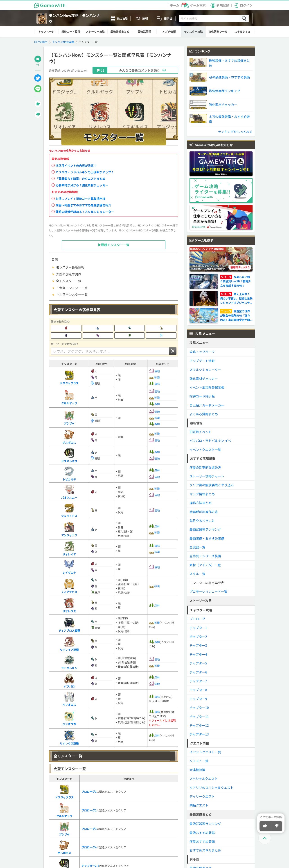
Task: Jump to モンスター最新情報 in table of contents
Action: [70, 267]
